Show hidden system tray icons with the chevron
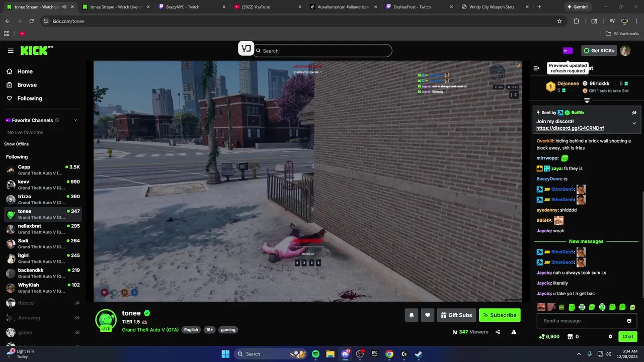 coord(579,354)
